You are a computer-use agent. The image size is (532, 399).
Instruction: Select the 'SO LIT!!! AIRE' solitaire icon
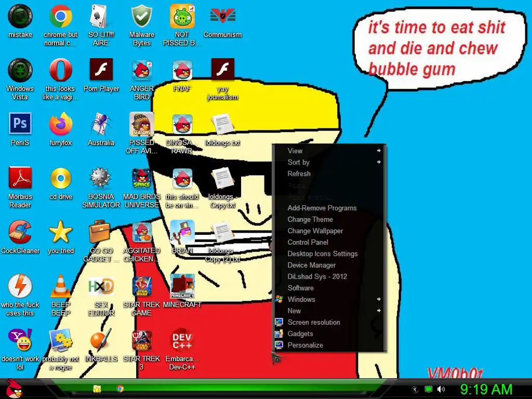tap(101, 16)
